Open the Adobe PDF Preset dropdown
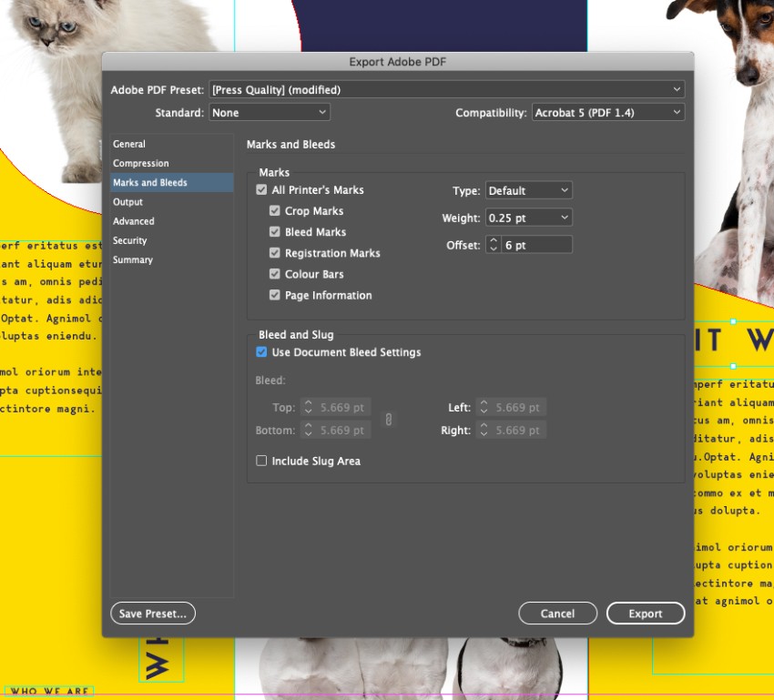Image resolution: width=774 pixels, height=700 pixels. [x=447, y=89]
